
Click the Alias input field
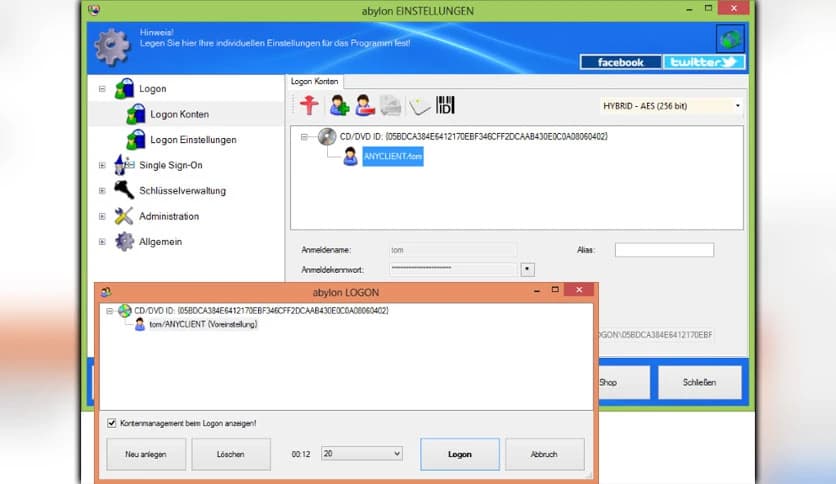(x=664, y=250)
